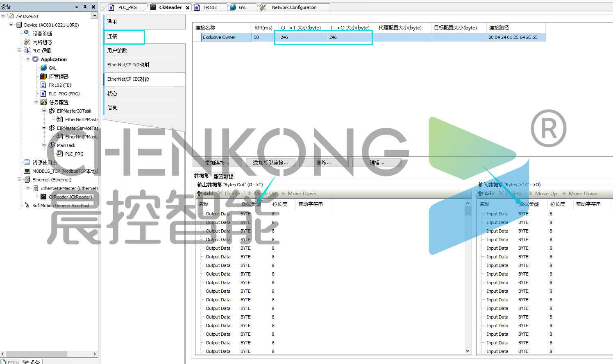Open 库管理器 library manager icon

click(x=43, y=77)
